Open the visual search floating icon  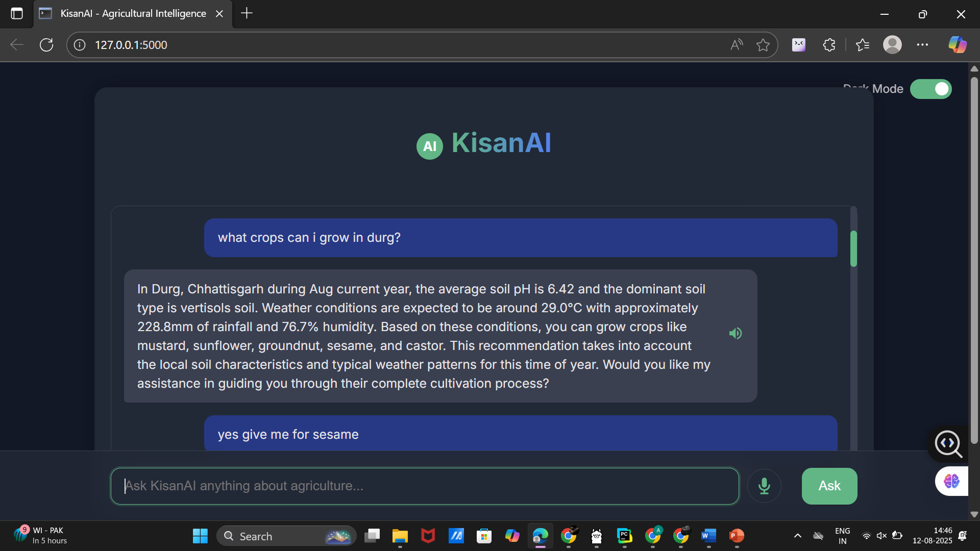948,443
